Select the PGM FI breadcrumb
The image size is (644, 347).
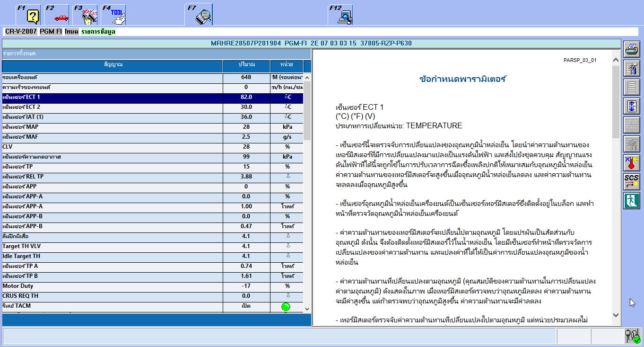click(51, 32)
